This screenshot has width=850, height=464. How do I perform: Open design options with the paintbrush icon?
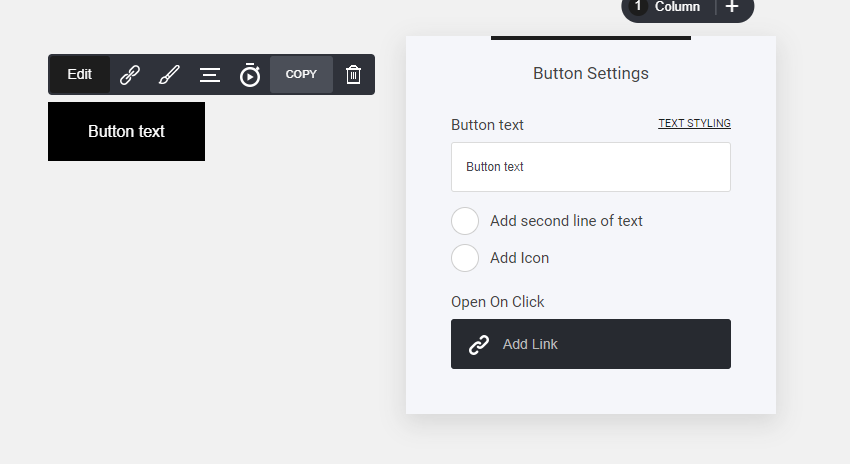pos(170,75)
